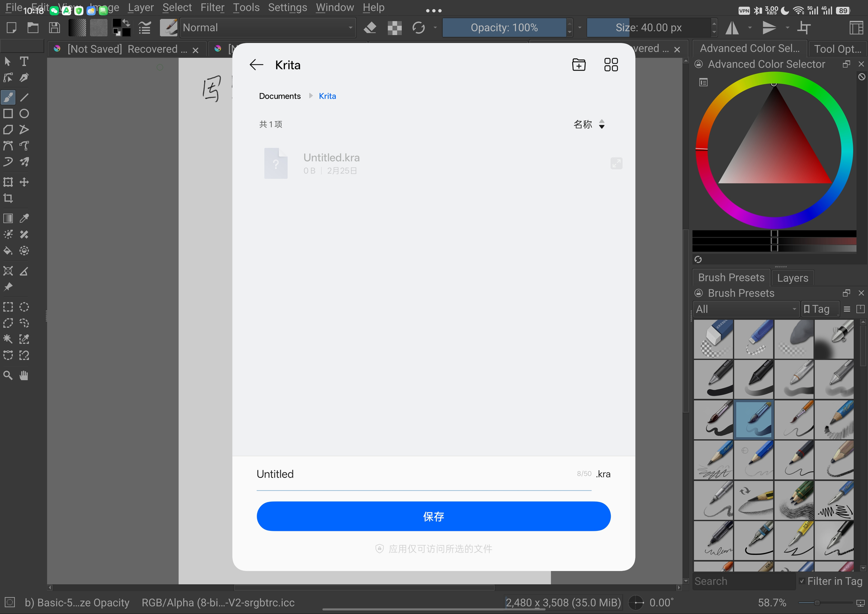Switch file dialog to grid view
The width and height of the screenshot is (868, 614).
(x=611, y=65)
